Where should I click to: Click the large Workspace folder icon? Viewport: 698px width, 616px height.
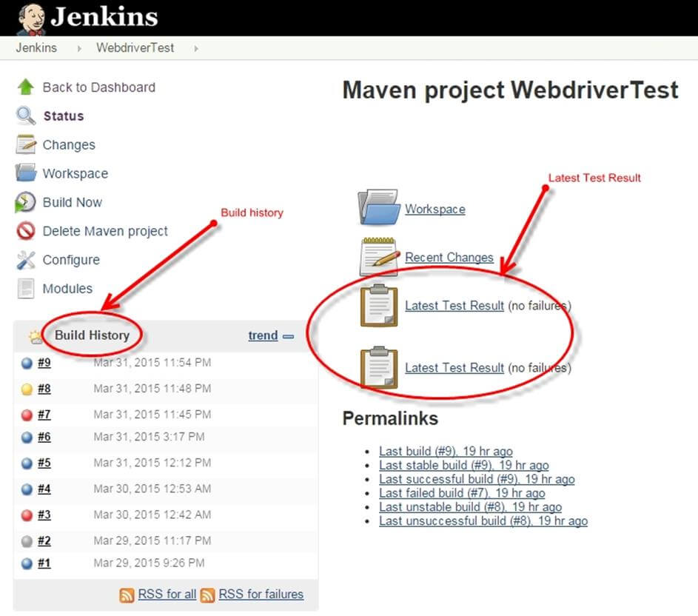pyautogui.click(x=378, y=207)
